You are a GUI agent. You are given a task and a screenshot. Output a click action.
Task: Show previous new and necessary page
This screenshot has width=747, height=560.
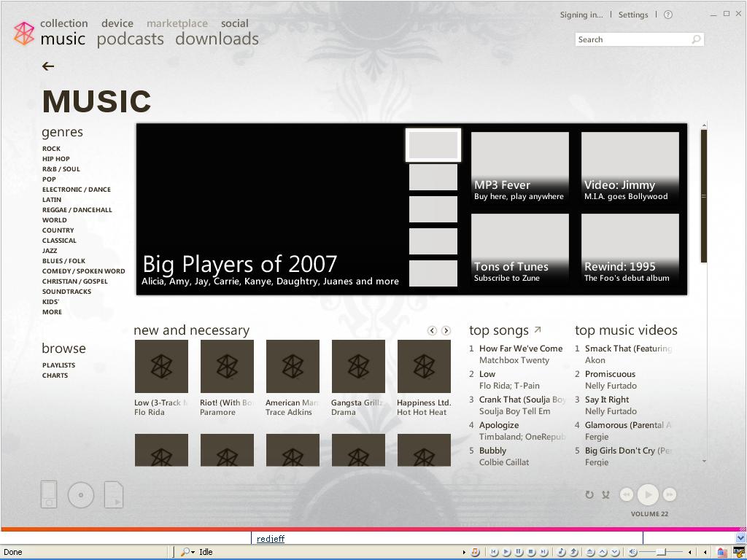tap(432, 330)
